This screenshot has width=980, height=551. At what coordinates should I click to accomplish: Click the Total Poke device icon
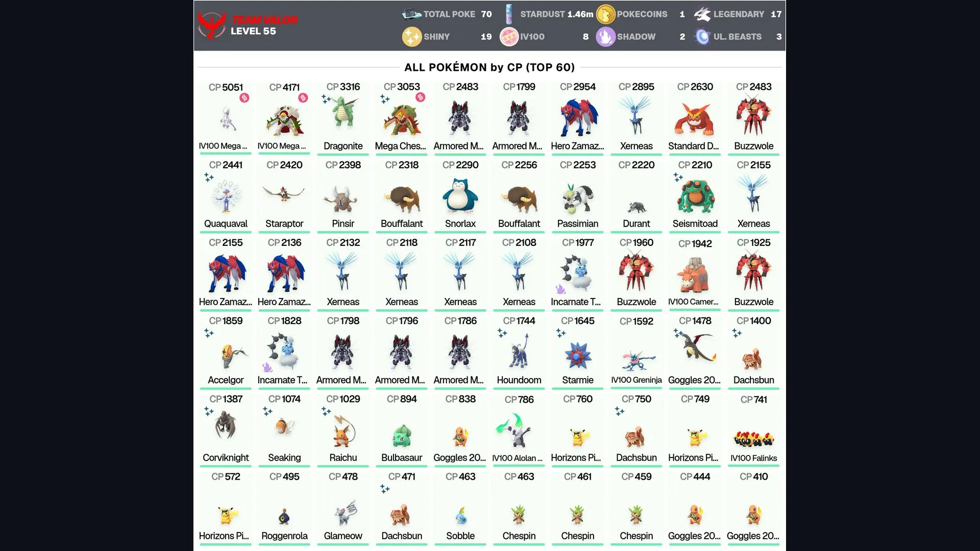tap(411, 14)
